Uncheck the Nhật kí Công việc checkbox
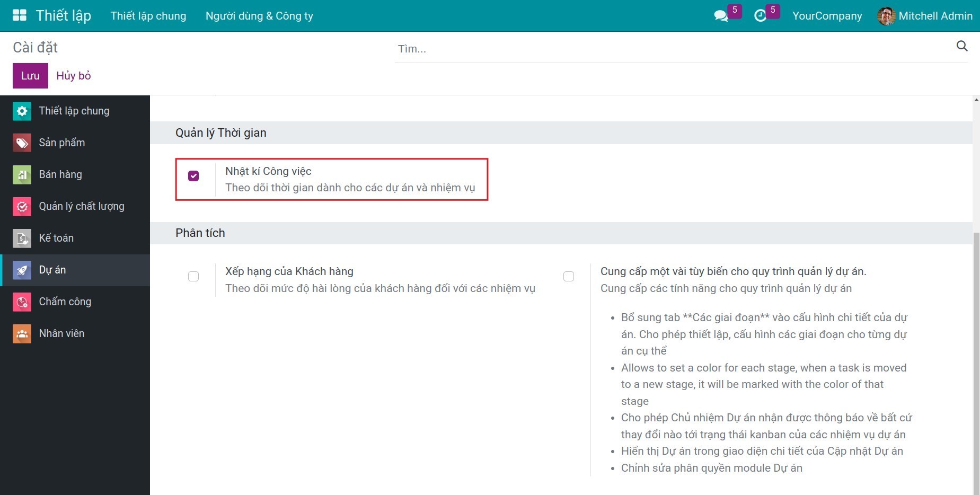Image resolution: width=980 pixels, height=495 pixels. [193, 176]
